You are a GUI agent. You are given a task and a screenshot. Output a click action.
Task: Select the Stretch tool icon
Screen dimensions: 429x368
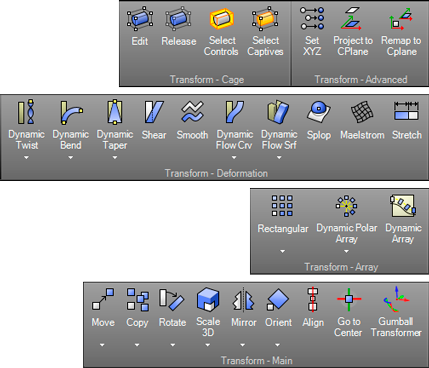[406, 112]
